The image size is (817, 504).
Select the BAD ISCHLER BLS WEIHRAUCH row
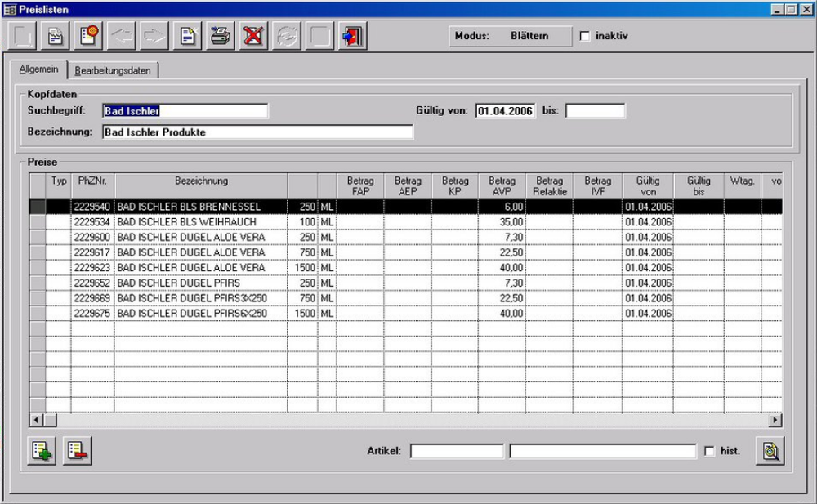(x=187, y=222)
